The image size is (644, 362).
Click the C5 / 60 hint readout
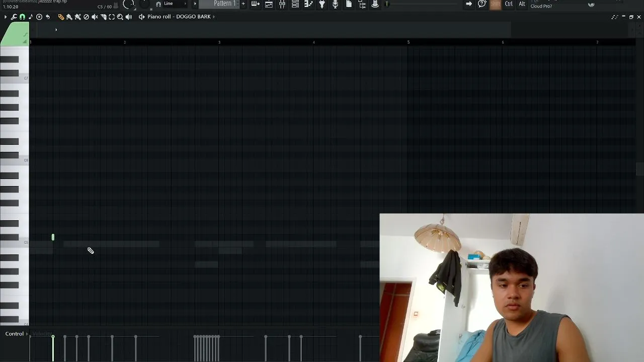tap(105, 7)
